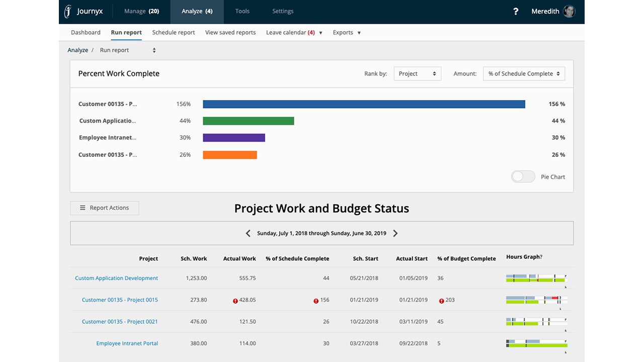Viewport: 644px width, 362px height.
Task: Enable the Pie Chart toggle
Action: coord(523,177)
